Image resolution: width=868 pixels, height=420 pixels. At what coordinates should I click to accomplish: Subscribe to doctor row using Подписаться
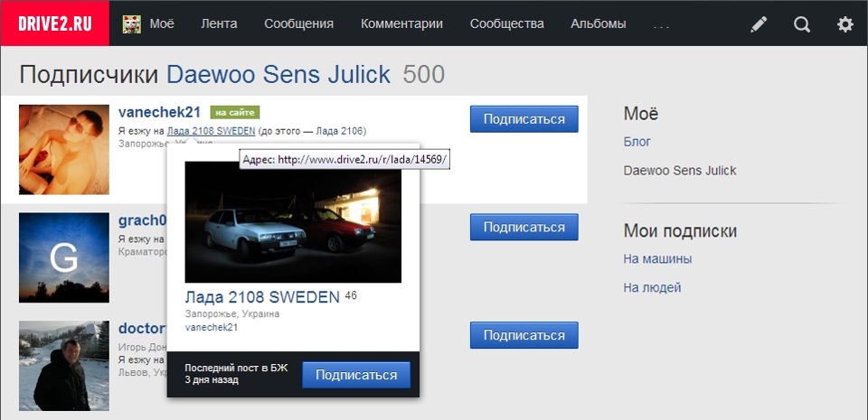(524, 335)
